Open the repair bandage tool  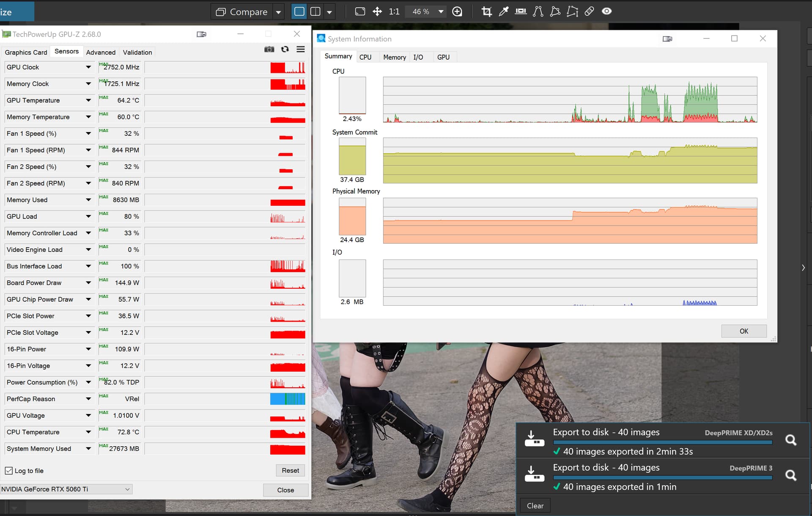coord(589,11)
